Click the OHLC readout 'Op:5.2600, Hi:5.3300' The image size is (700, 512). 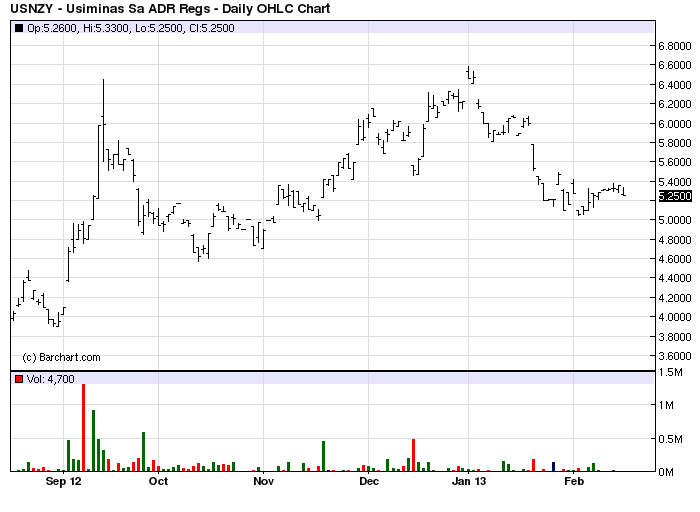(x=79, y=28)
